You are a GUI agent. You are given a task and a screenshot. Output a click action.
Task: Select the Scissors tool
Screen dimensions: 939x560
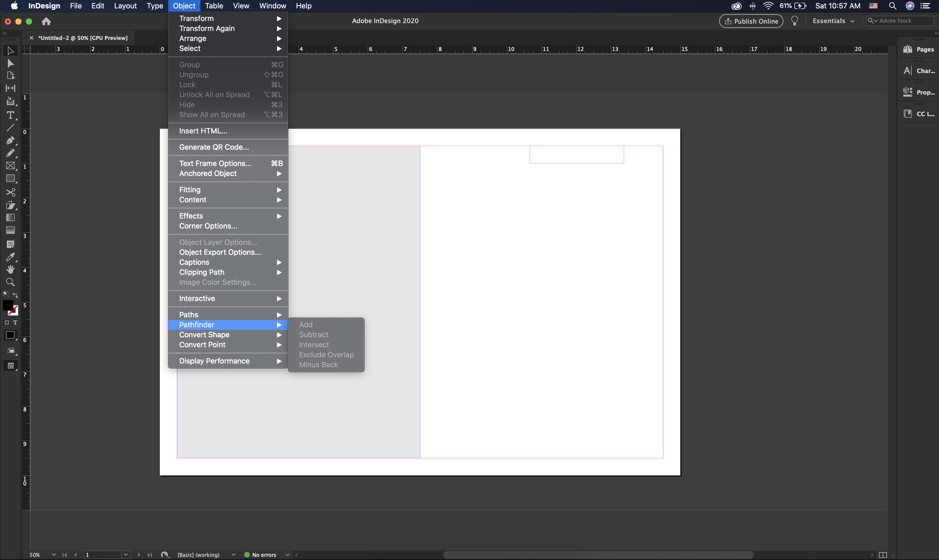[x=11, y=193]
